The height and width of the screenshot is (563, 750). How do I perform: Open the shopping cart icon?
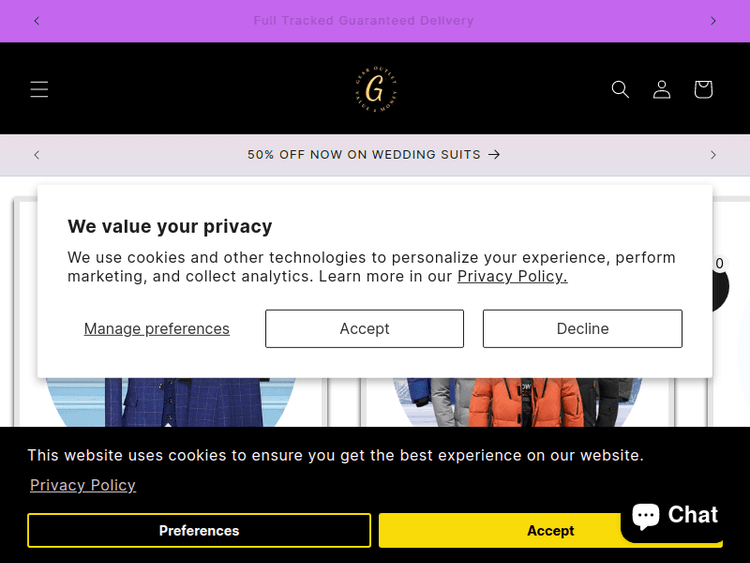coord(703,90)
